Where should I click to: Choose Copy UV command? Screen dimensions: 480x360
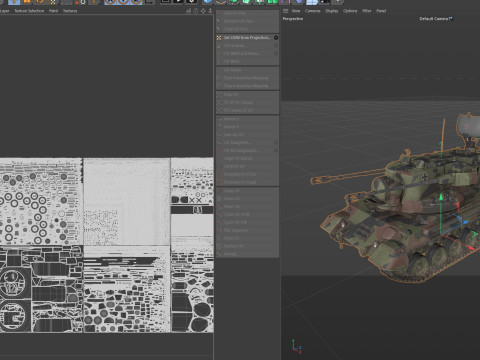coord(247,191)
